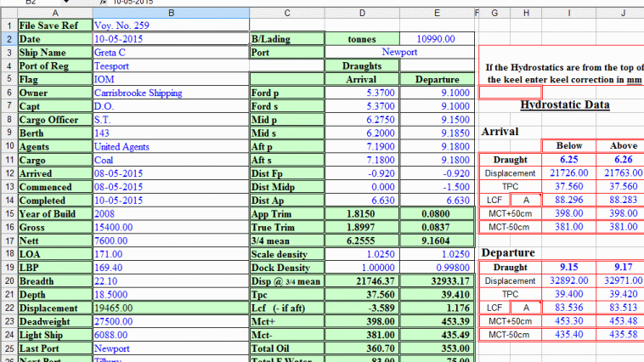Select Departure LCF 'A' cell
This screenshot has height=362, width=644.
pos(525,308)
